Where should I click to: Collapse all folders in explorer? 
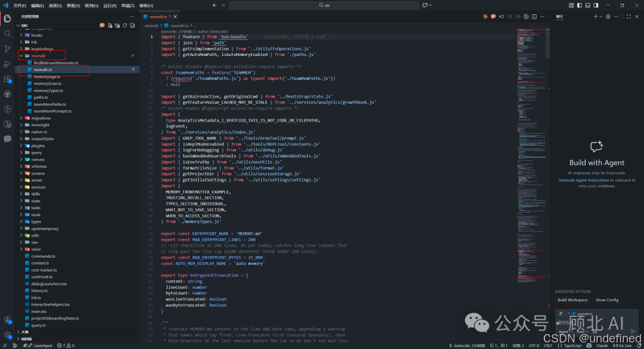point(132,26)
